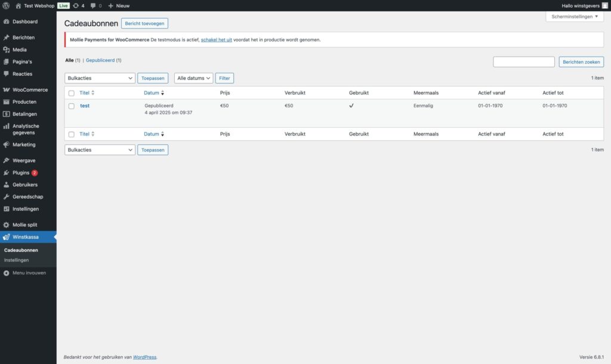The height and width of the screenshot is (364, 611).
Task: Click the home icon beside Test Webshop
Action: point(18,6)
